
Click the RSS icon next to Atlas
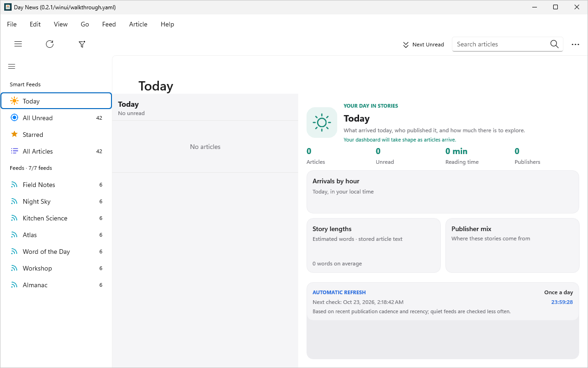tap(14, 235)
